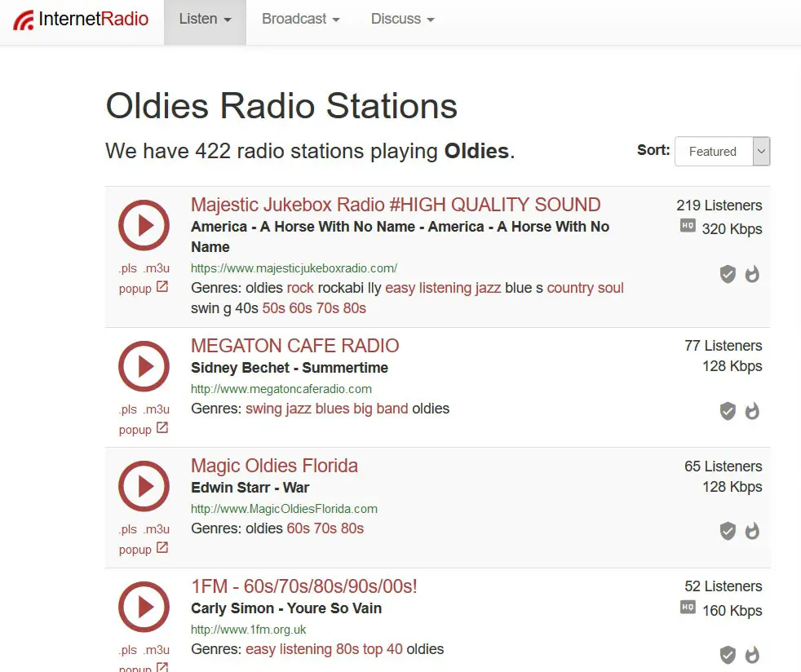This screenshot has height=672, width=801.
Task: Click '219 Listeners' count text
Action: tap(719, 206)
